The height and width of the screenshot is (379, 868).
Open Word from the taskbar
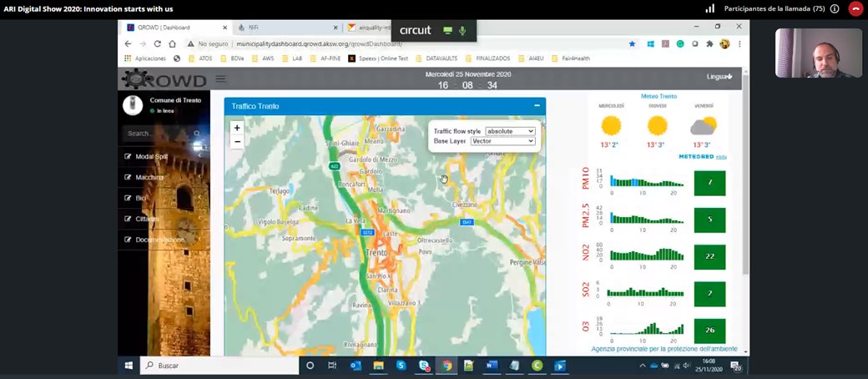click(492, 366)
